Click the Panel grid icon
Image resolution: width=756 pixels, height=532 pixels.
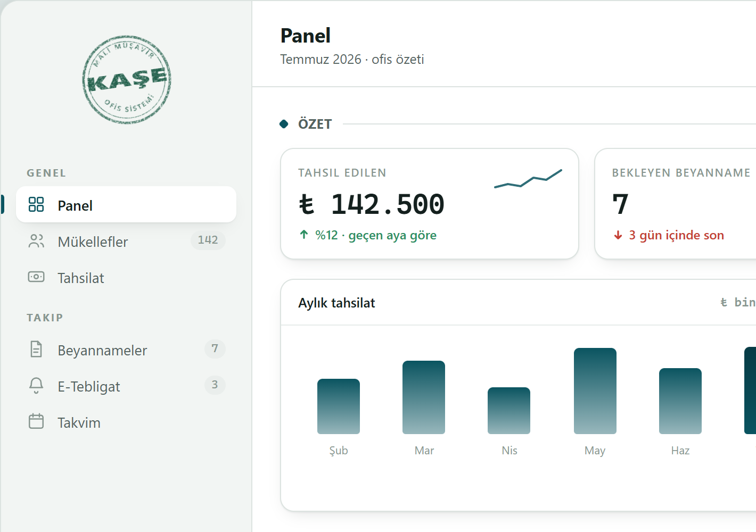pos(36,204)
